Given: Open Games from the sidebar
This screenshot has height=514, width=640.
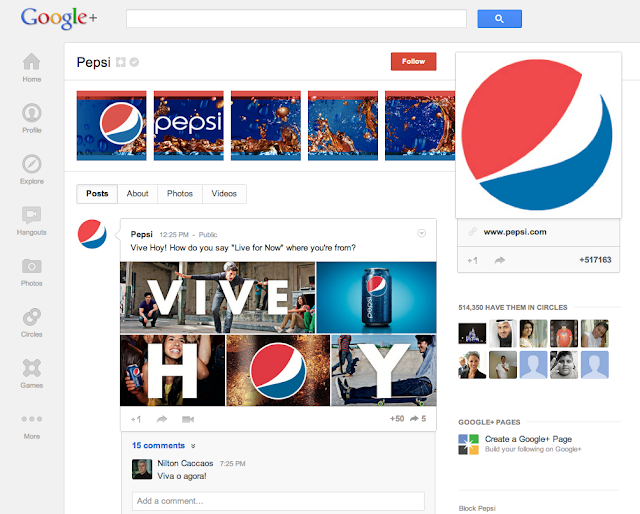Looking at the screenshot, I should [x=32, y=370].
